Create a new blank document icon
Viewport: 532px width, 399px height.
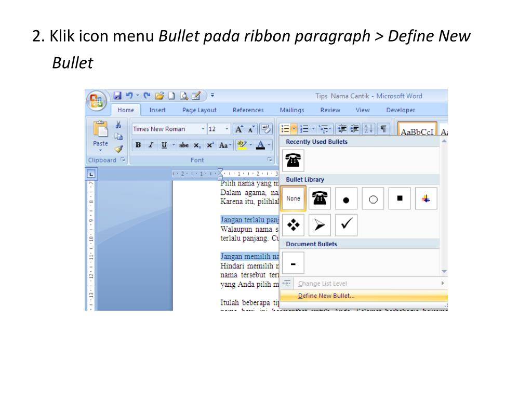(x=171, y=96)
